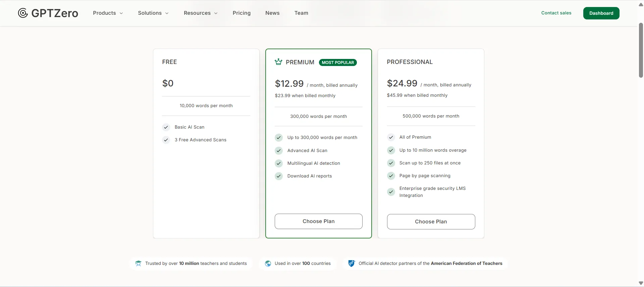Click "Trusted by over 10 million" text
The image size is (644, 287).
pyautogui.click(x=172, y=264)
